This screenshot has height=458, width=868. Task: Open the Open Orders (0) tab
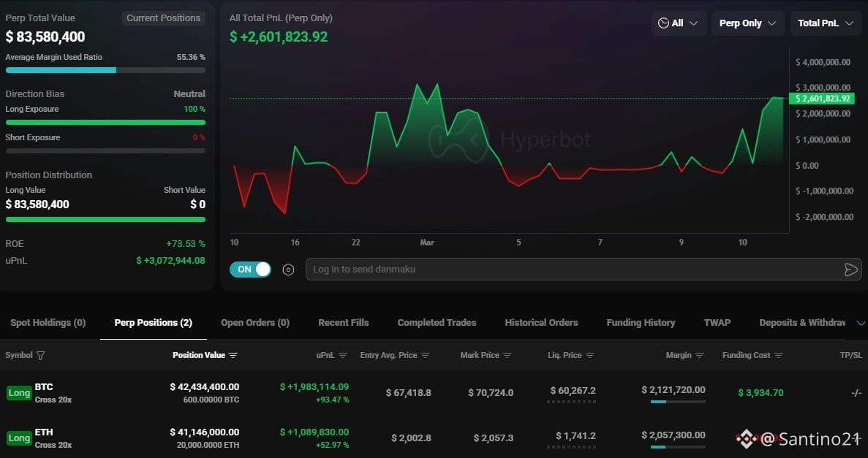255,322
